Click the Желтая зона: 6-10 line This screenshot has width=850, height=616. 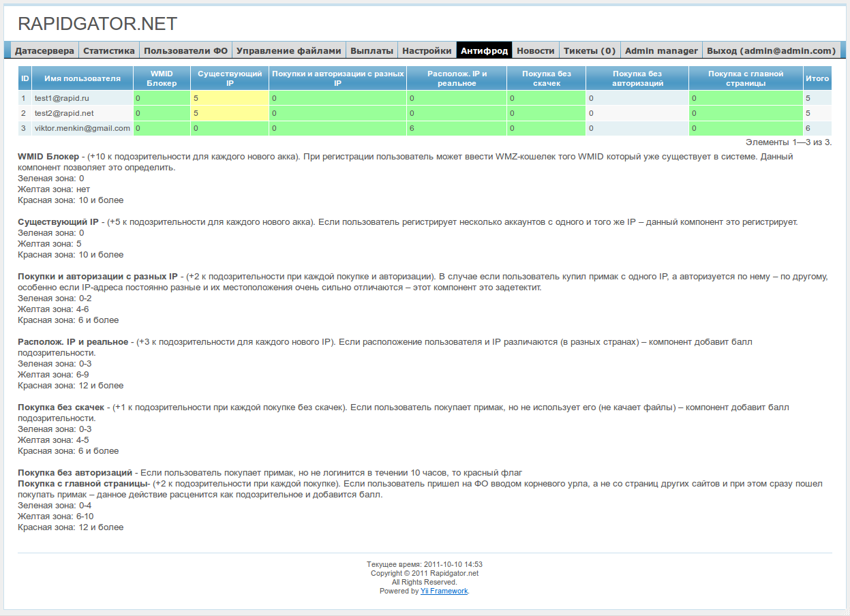pos(56,517)
